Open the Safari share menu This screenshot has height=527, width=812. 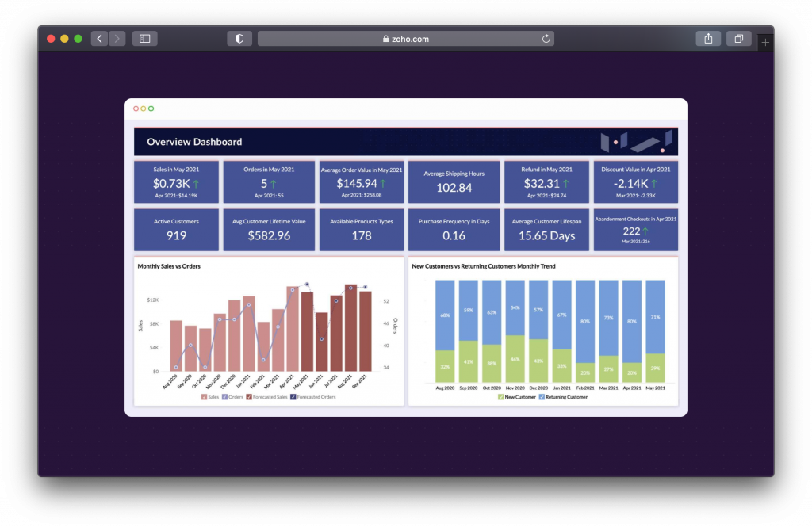[708, 39]
